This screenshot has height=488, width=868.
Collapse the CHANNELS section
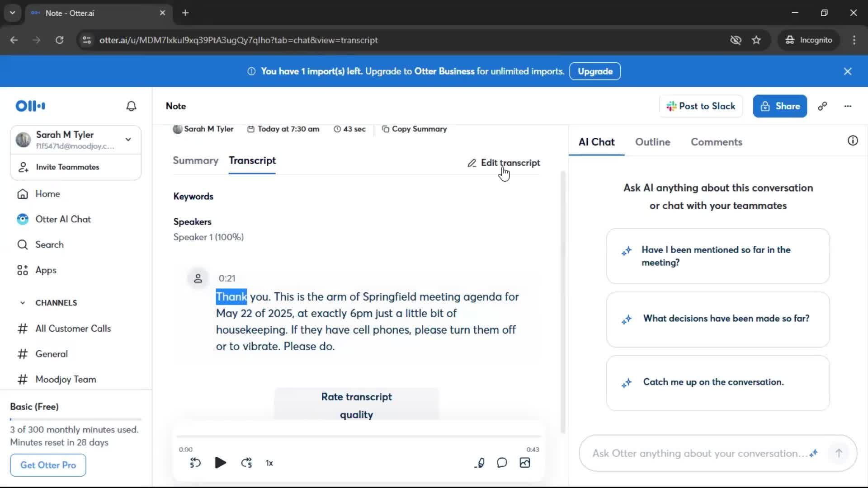click(x=23, y=303)
